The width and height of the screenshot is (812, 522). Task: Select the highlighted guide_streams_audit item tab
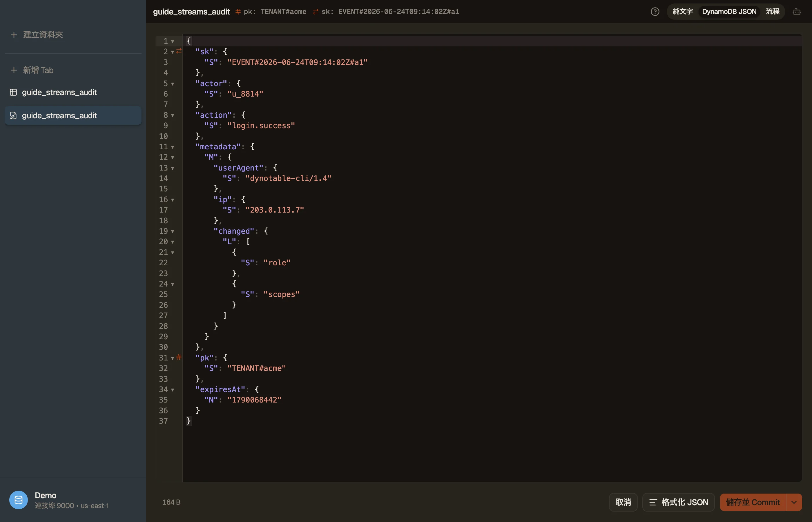click(73, 116)
